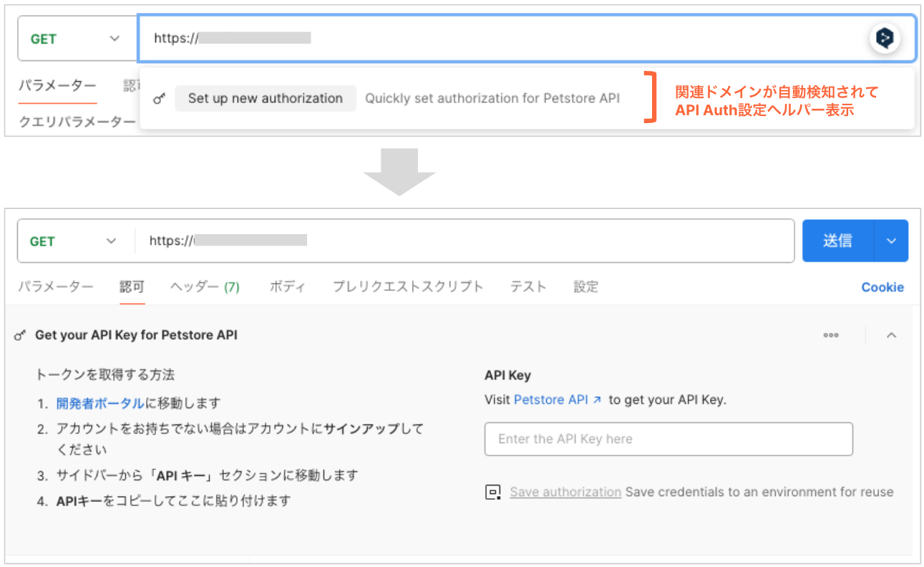Click "Set up new authorization"

click(265, 98)
